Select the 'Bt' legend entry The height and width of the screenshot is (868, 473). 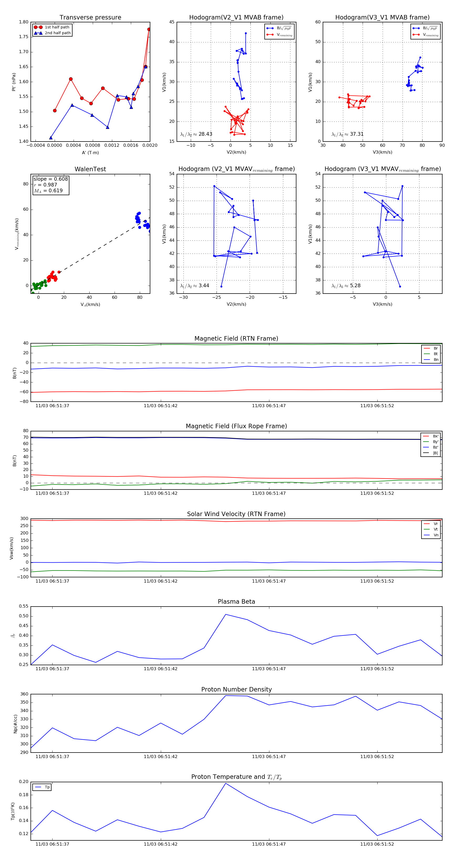point(431,354)
